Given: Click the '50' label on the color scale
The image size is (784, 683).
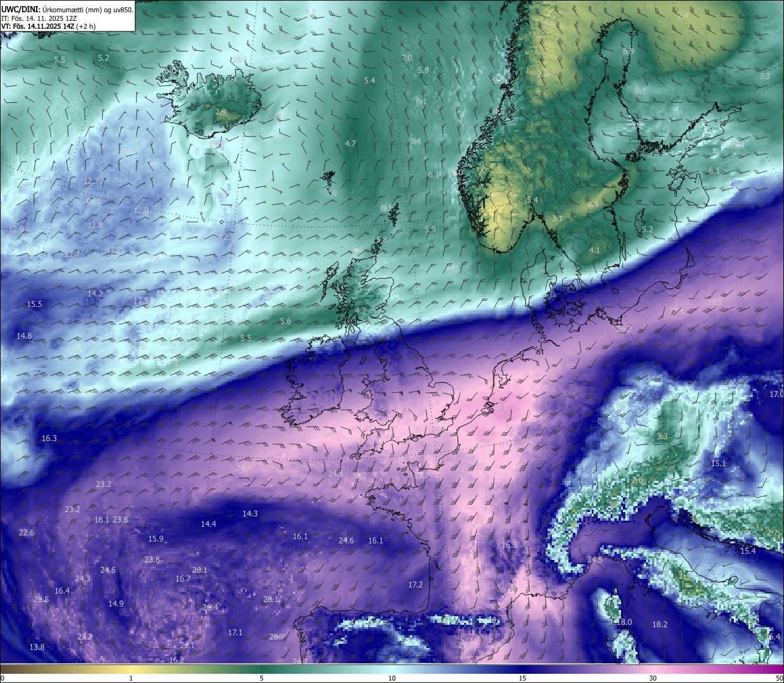Looking at the screenshot, I should click(779, 678).
